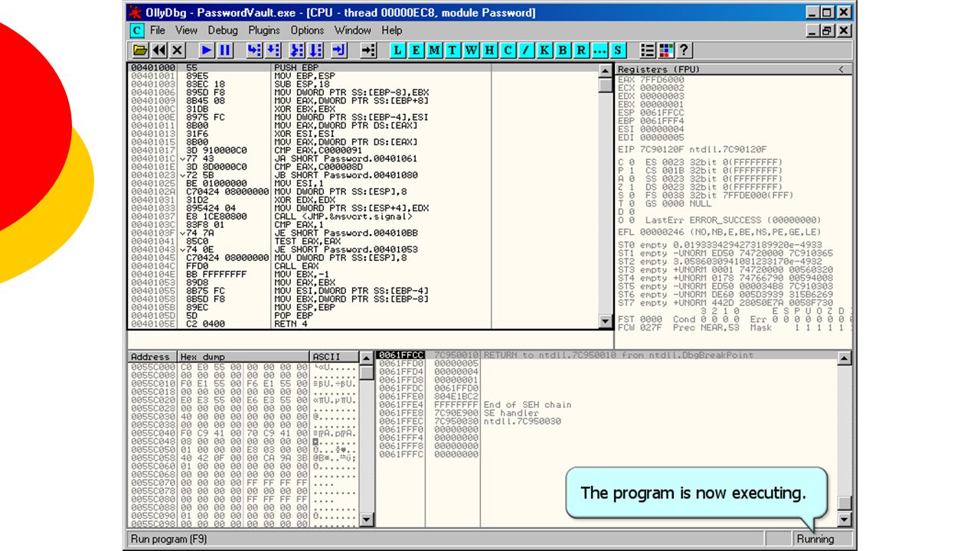Image resolution: width=980 pixels, height=551 pixels.
Task: Click EIP 7C90120F register line
Action: point(692,149)
